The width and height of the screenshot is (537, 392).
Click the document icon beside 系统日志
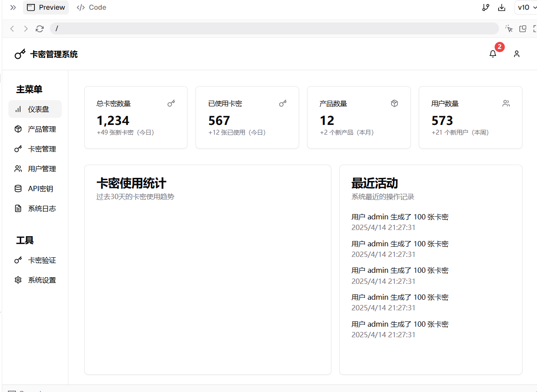click(x=18, y=208)
